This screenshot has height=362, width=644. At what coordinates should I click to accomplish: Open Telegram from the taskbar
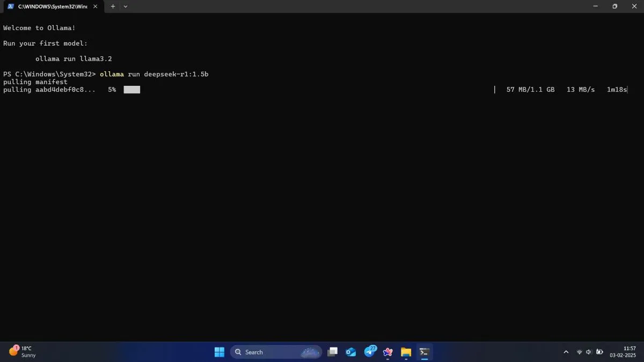point(370,352)
